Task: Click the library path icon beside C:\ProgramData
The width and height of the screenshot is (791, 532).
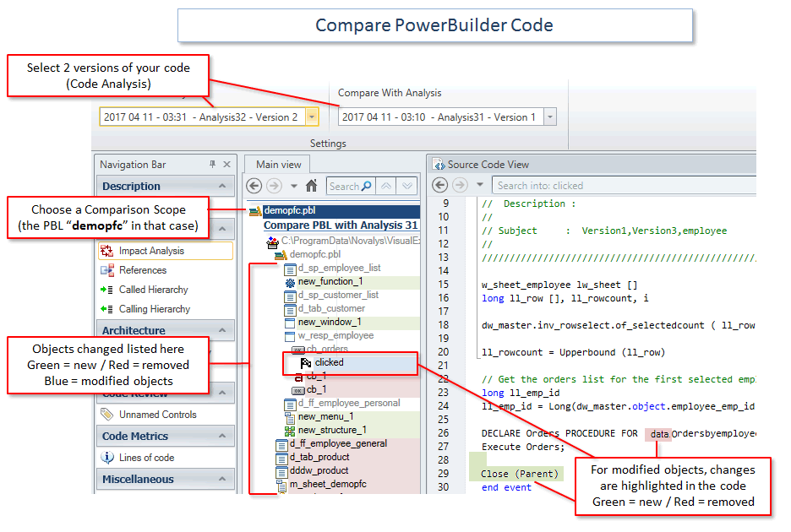Action: [273, 242]
